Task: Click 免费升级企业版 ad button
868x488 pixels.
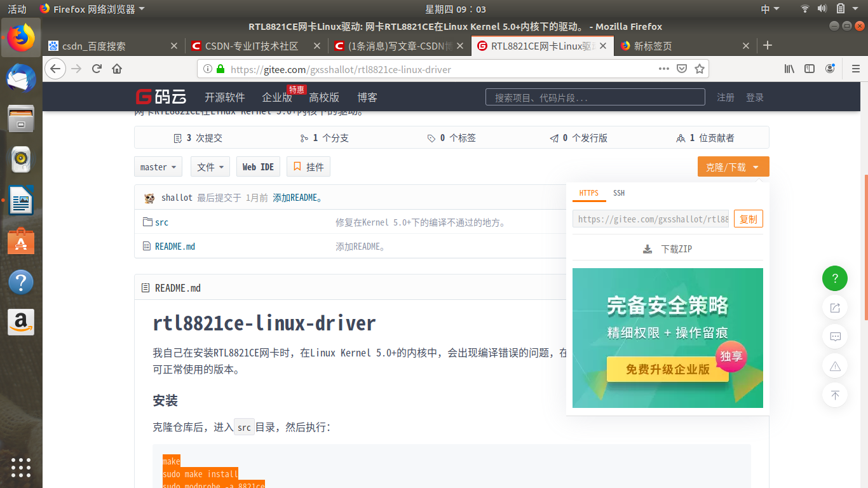Action: [x=668, y=369]
